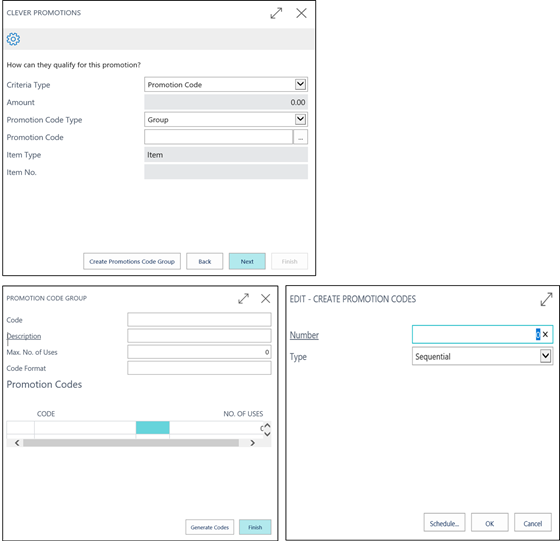
Task: Click the Max. No. of Uses field
Action: point(199,352)
